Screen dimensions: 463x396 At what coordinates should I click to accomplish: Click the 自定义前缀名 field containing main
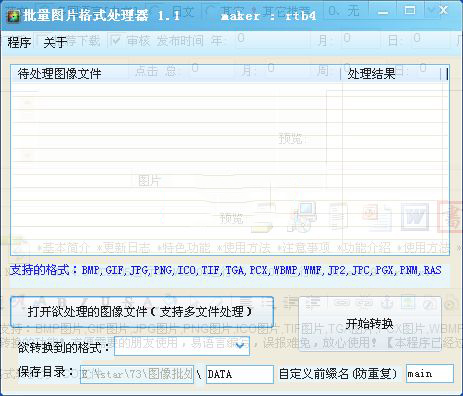pyautogui.click(x=430, y=374)
